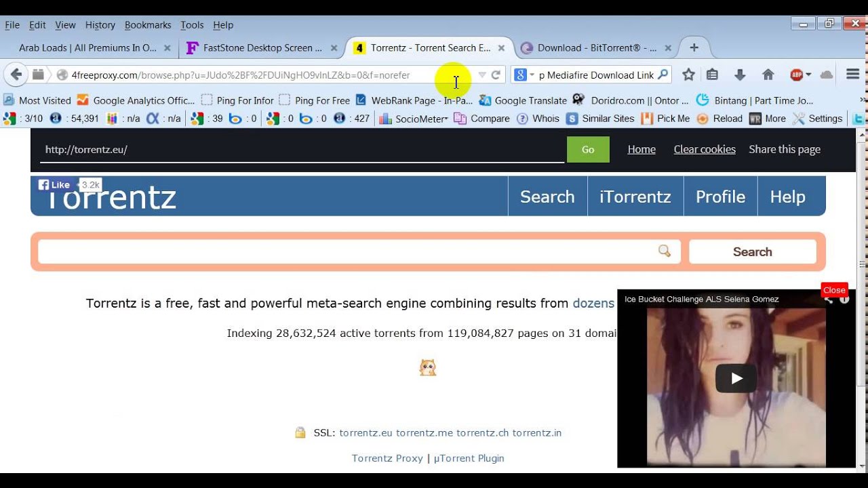868x488 pixels.
Task: Click the Google PageRank 3/10 indicator
Action: click(x=23, y=118)
